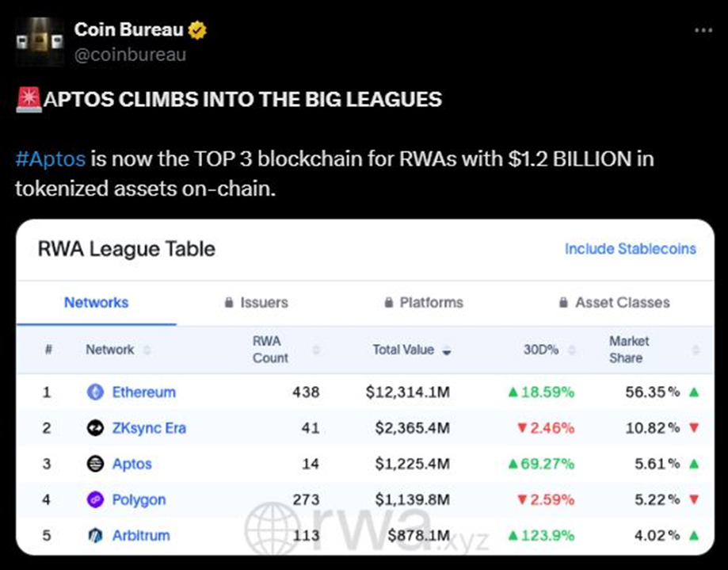Click the #Aptos hashtag link

(x=50, y=158)
